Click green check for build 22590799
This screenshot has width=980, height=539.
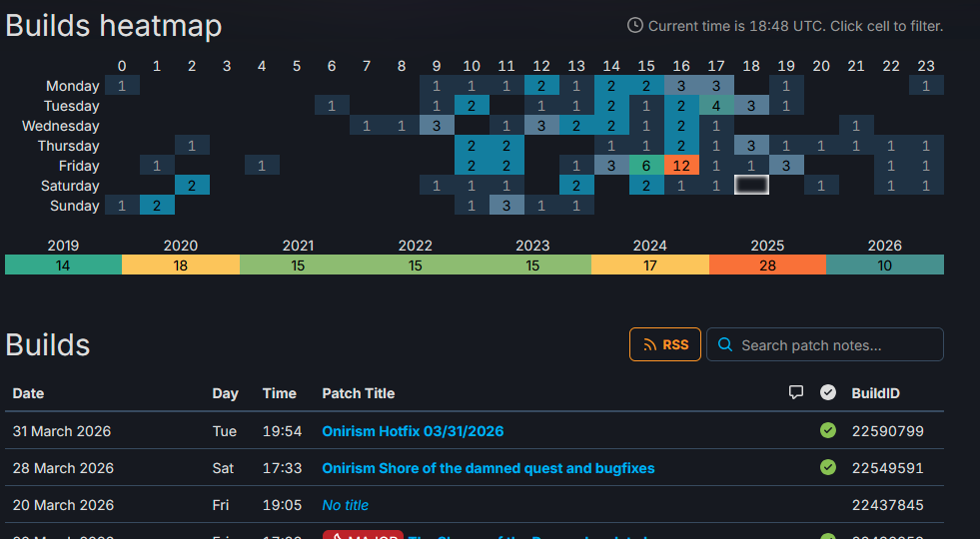click(x=828, y=430)
